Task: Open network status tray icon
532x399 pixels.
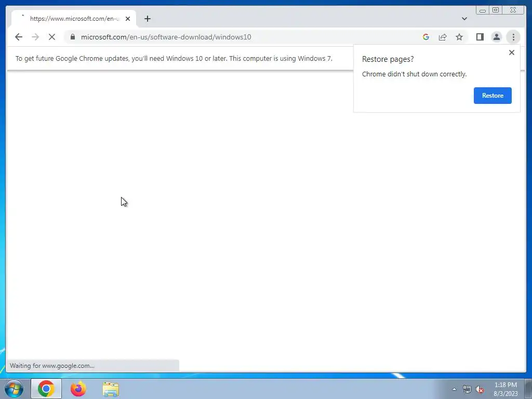Action: coord(467,389)
